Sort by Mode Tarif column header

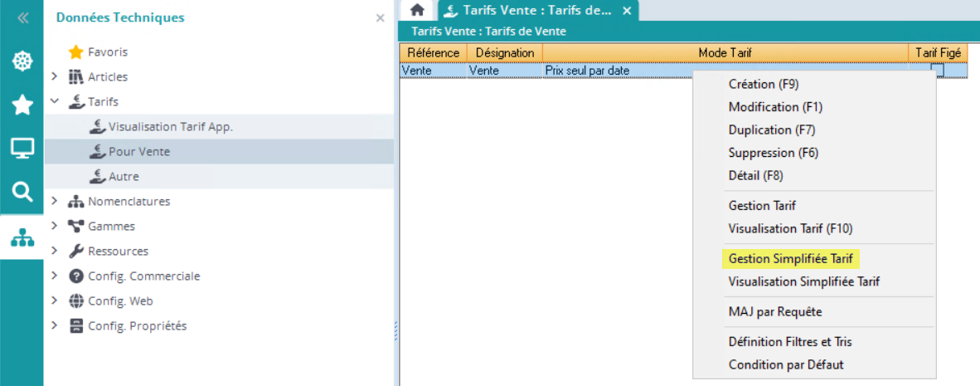(725, 52)
